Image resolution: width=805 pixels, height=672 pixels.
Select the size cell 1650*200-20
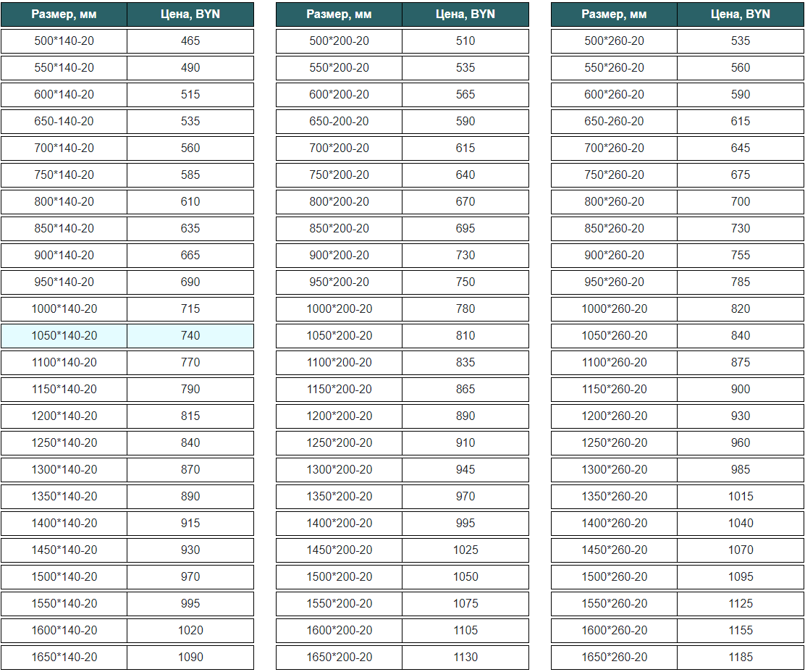[340, 657]
